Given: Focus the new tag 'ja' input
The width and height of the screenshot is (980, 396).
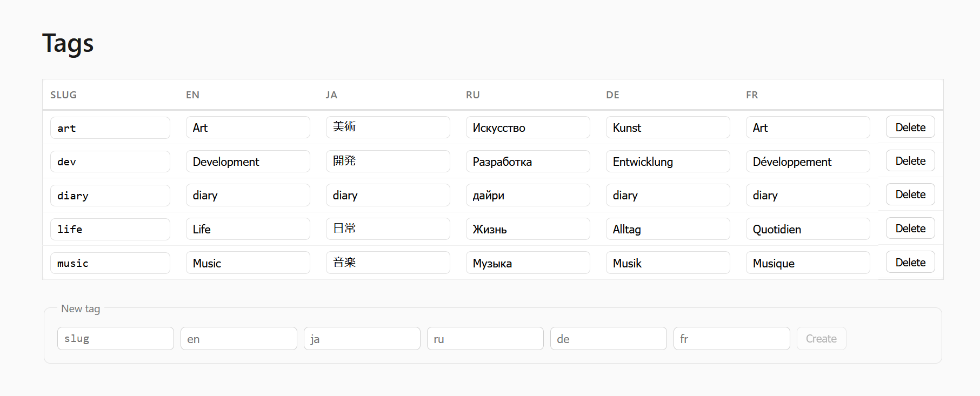Looking at the screenshot, I should (x=362, y=338).
